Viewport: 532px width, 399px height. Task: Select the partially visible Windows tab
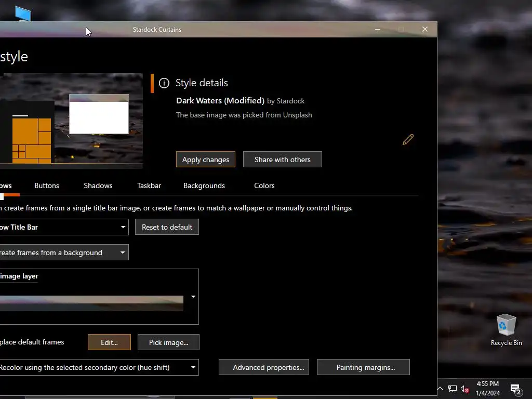(x=6, y=185)
